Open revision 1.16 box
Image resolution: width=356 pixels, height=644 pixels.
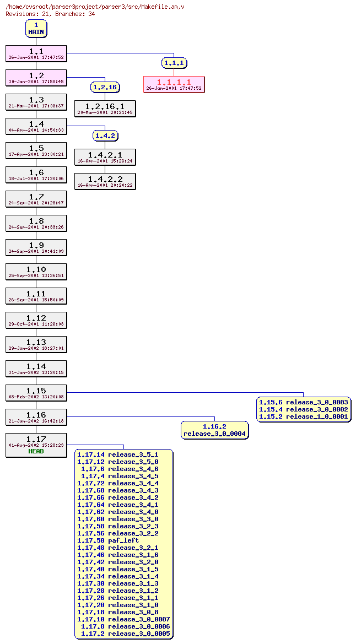(36, 417)
